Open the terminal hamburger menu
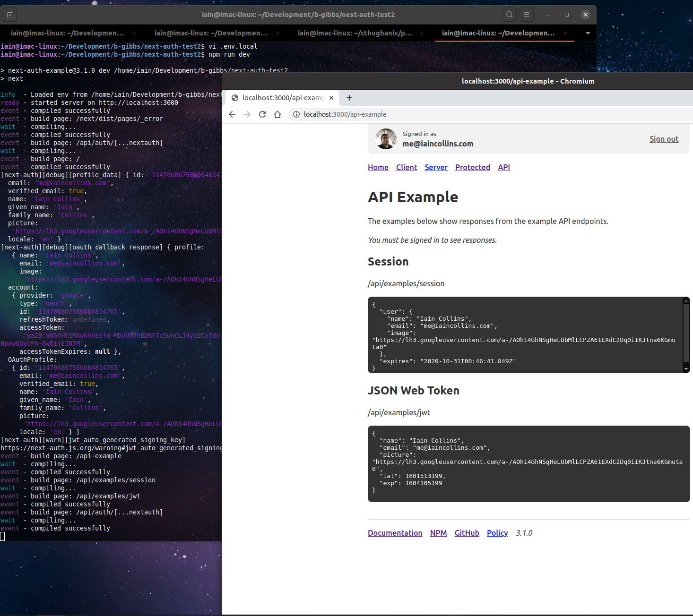The height and width of the screenshot is (616, 693). (x=526, y=14)
